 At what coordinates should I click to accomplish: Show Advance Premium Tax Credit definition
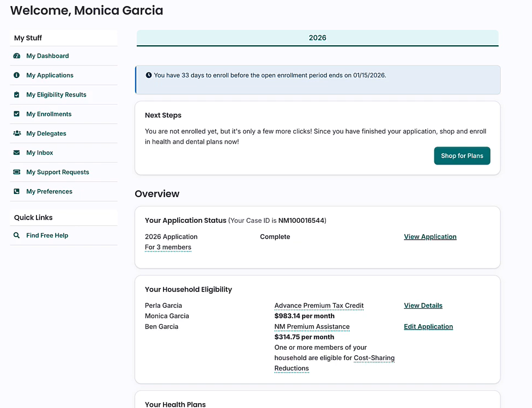click(319, 306)
